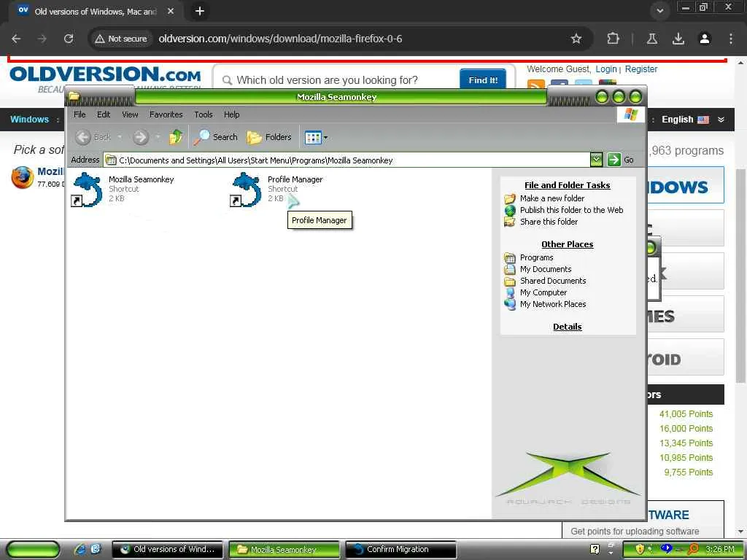Open the Help menu in Explorer
This screenshot has width=747, height=560.
231,114
